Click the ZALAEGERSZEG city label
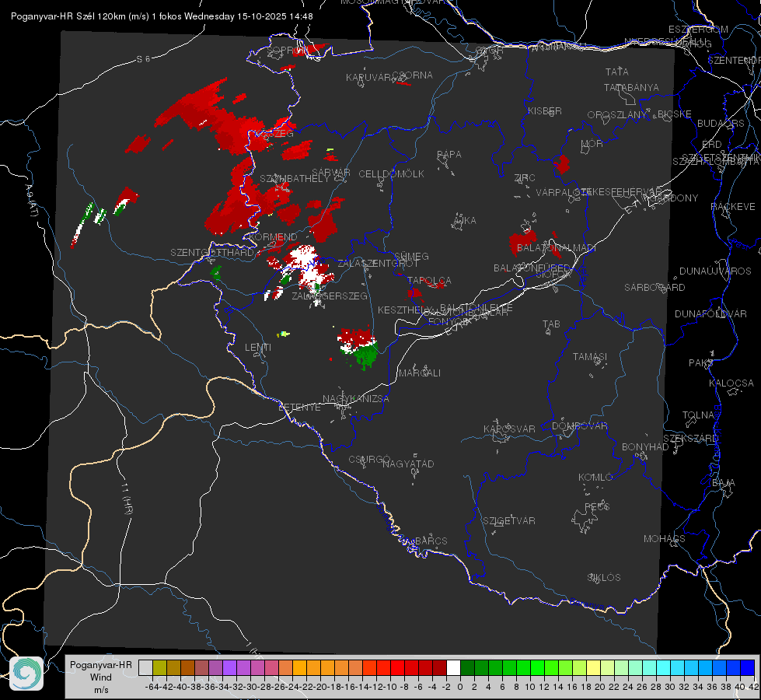 click(x=330, y=296)
